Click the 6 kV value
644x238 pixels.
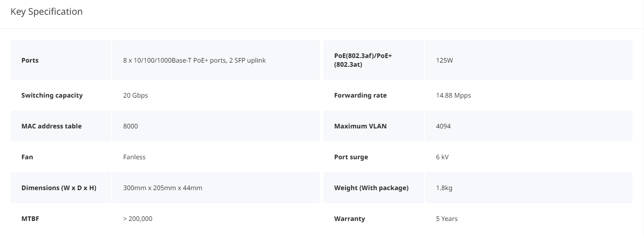[x=443, y=157]
